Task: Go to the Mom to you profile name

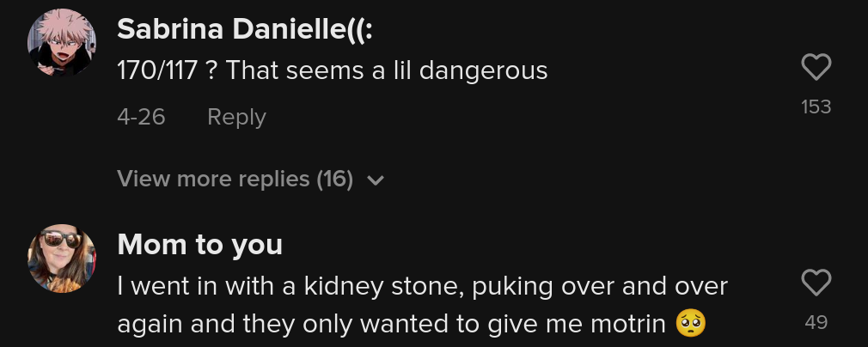Action: (199, 245)
